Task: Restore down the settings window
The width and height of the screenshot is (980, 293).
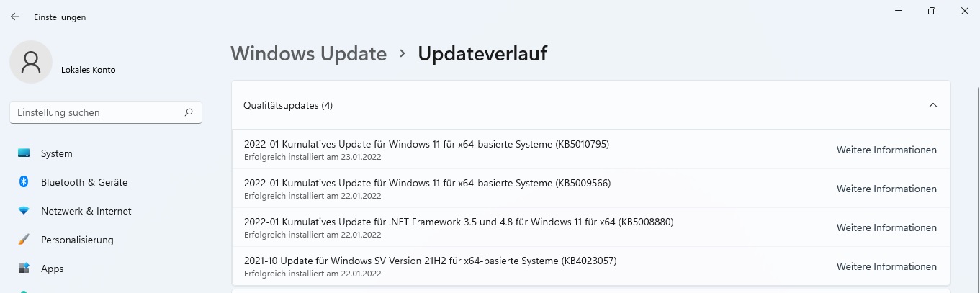Action: coord(931,11)
